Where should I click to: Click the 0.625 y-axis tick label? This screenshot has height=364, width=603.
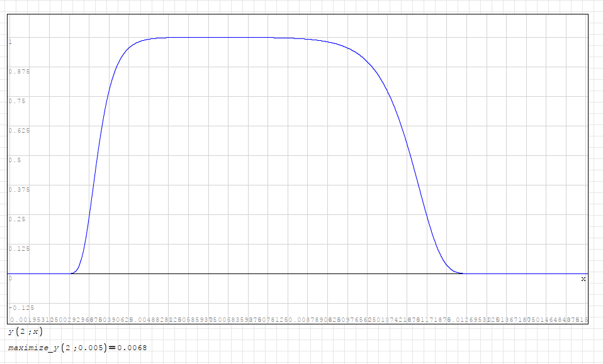[19, 131]
